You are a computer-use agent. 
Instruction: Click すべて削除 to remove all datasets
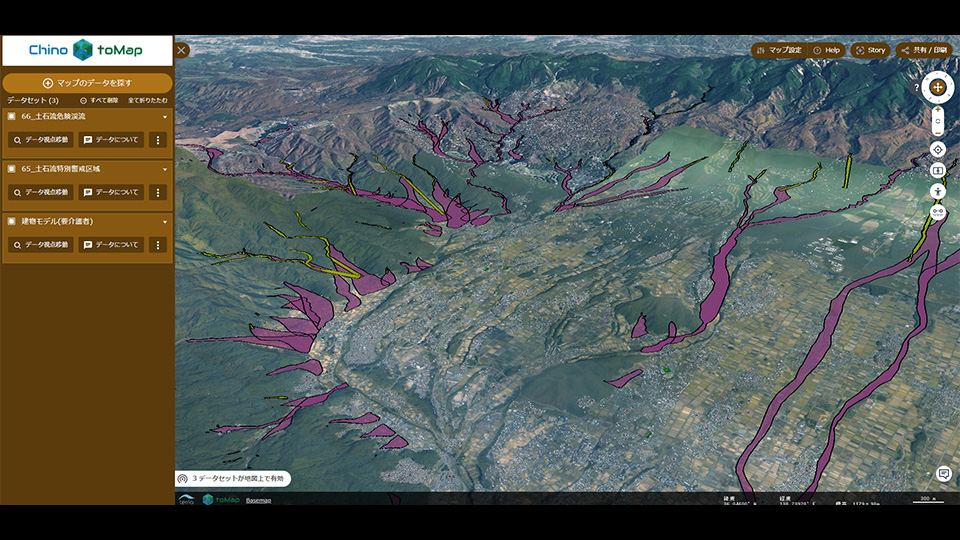(x=100, y=101)
